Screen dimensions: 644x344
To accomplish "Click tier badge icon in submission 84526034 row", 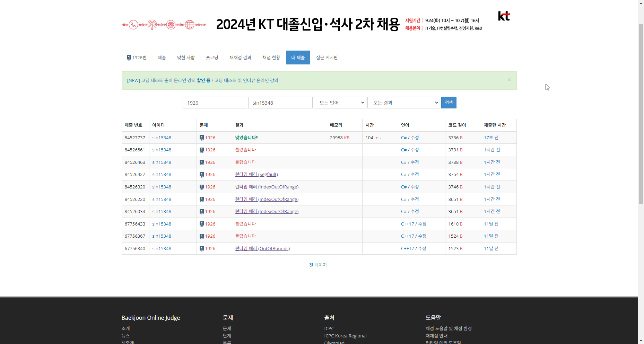I will pos(202,212).
